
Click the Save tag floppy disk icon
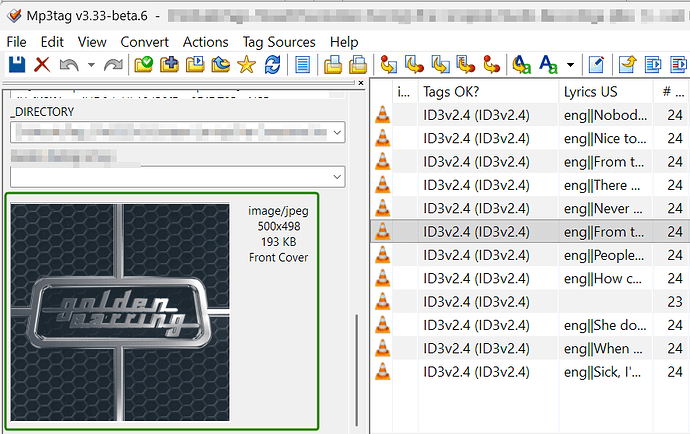17,65
